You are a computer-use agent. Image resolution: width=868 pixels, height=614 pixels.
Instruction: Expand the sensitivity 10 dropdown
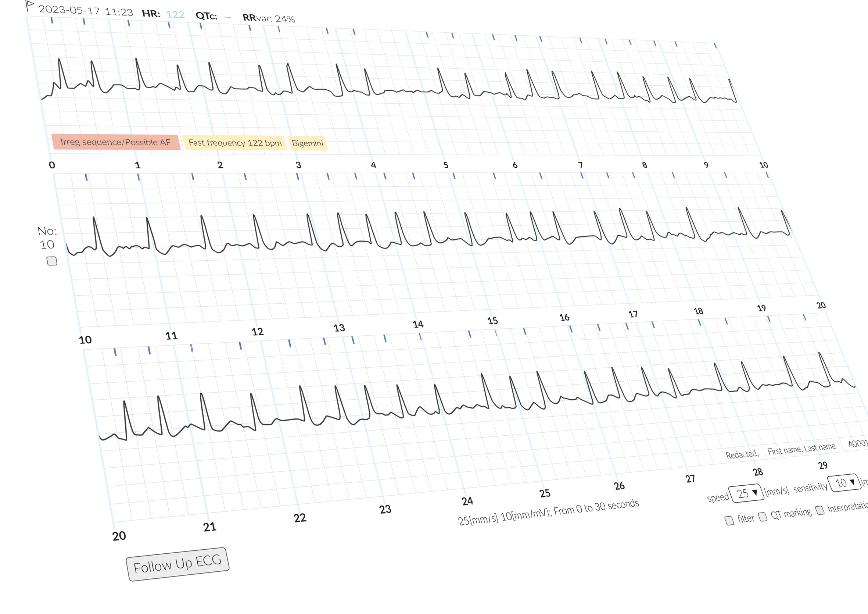point(844,483)
